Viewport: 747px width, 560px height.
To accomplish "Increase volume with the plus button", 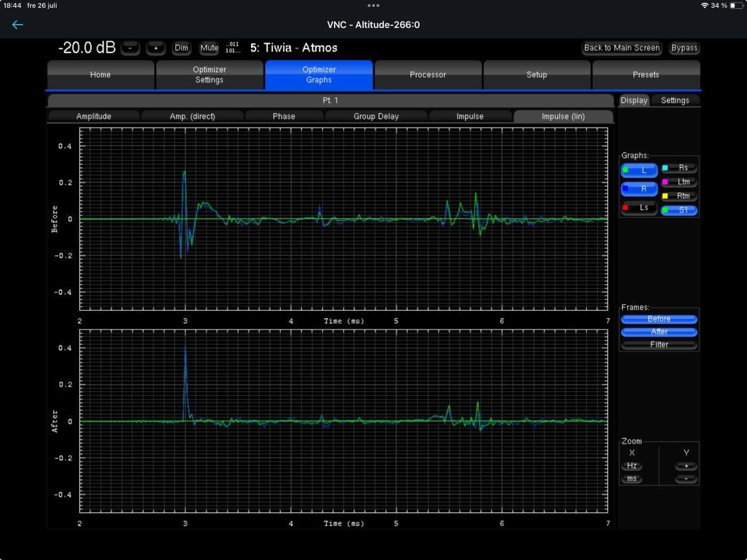I will [x=156, y=48].
